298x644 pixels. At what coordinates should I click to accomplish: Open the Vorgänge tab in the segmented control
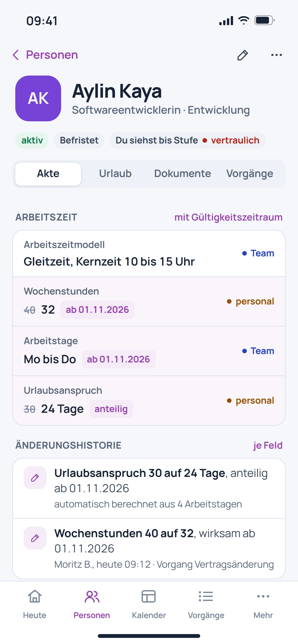point(250,174)
